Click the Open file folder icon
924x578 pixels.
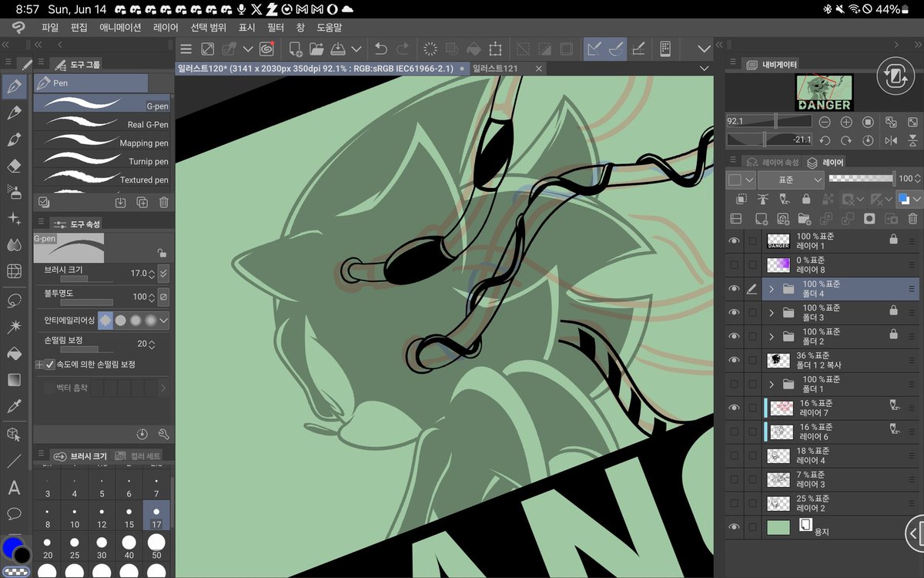[x=316, y=49]
